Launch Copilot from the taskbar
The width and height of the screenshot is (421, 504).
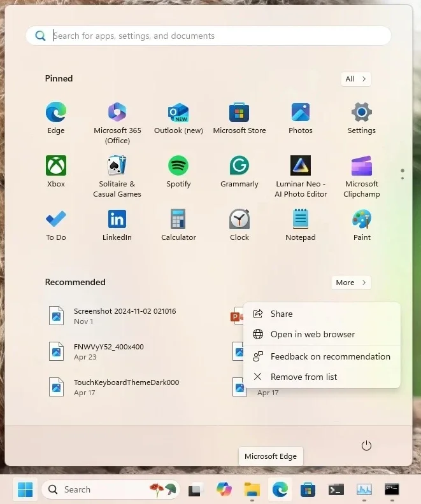(x=224, y=489)
